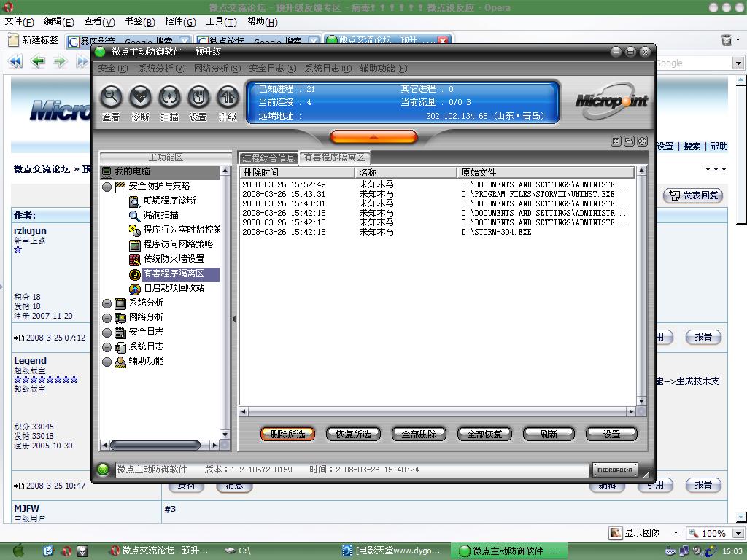Click green status indicator in status bar

tap(102, 470)
